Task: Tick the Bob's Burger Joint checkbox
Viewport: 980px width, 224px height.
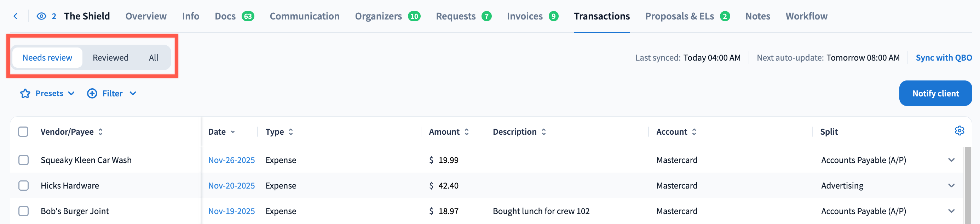Action: click(x=23, y=211)
